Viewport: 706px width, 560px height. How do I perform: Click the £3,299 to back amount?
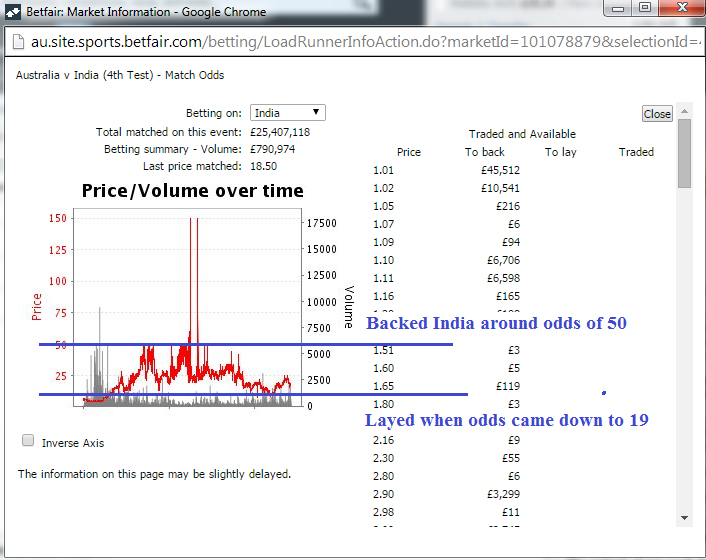(503, 494)
